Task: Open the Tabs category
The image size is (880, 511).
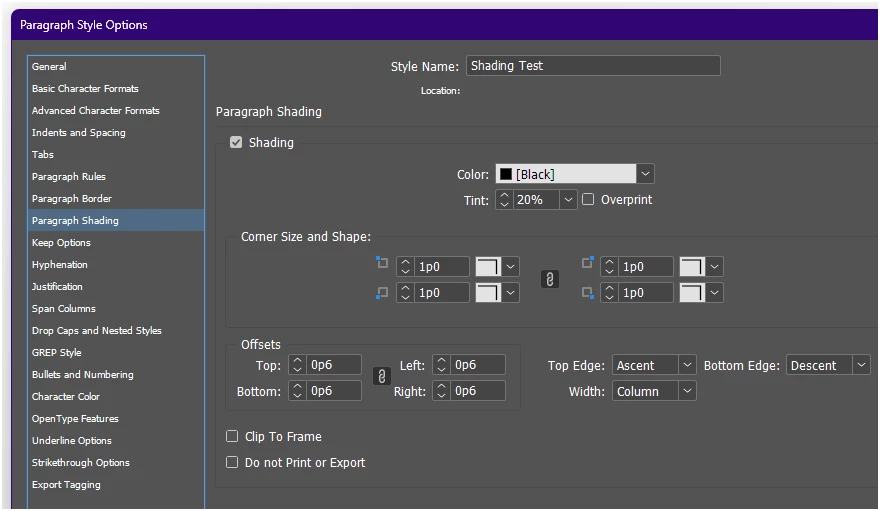Action: click(116, 154)
